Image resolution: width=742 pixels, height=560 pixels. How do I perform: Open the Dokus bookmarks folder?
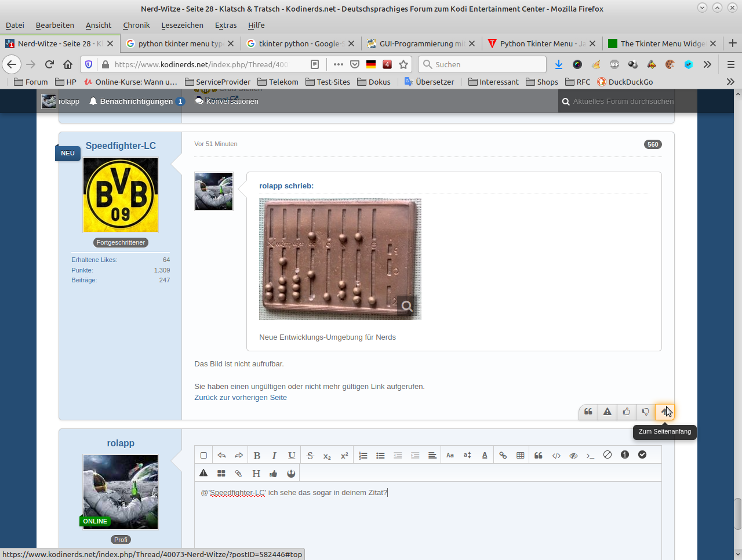tap(374, 82)
